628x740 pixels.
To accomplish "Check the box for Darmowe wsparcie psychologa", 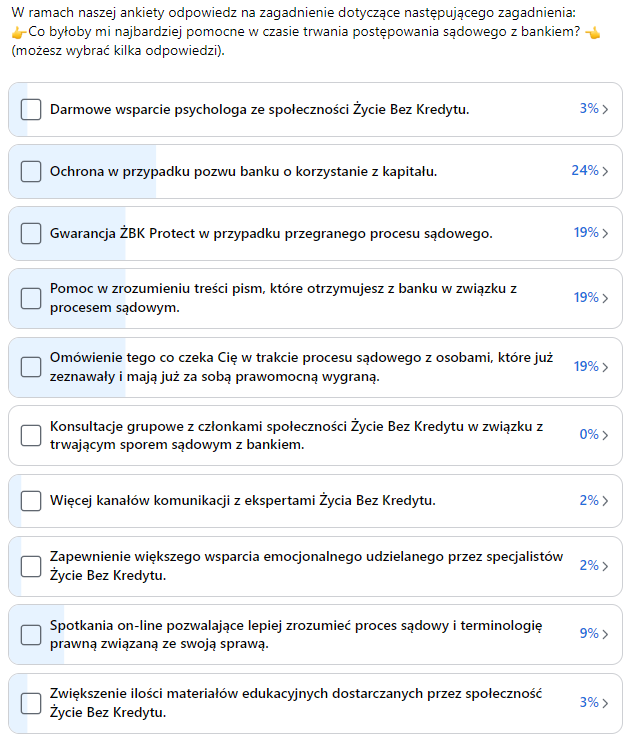I will tap(31, 109).
